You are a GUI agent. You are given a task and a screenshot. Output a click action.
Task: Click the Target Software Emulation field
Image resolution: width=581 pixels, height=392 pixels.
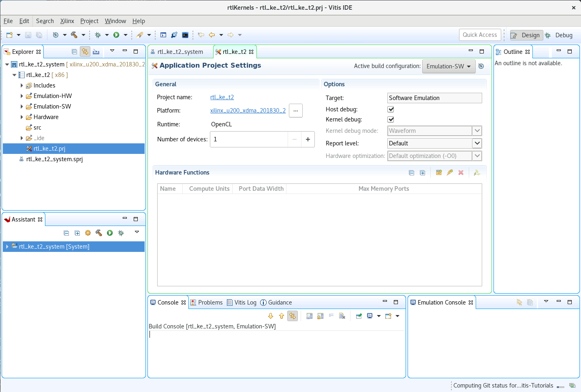pos(434,98)
